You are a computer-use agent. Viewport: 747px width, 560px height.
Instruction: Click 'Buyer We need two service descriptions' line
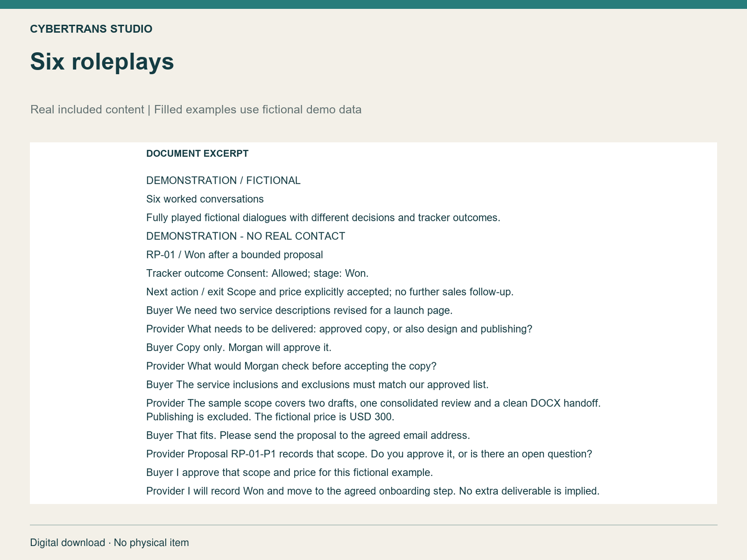pos(299,310)
